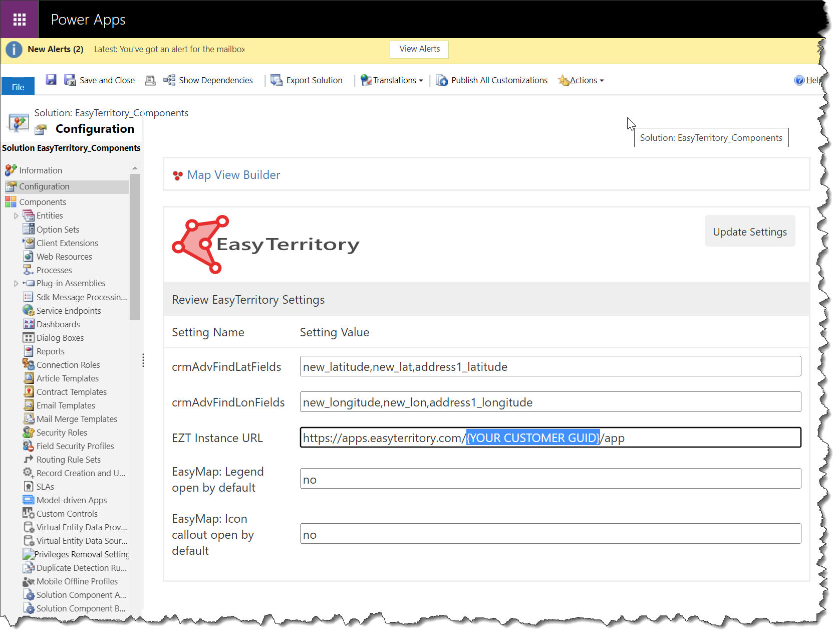
Task: Select Security Roles in the sidebar
Action: click(x=61, y=432)
